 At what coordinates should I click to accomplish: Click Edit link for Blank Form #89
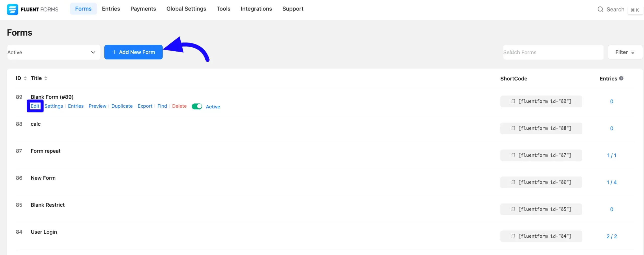(x=35, y=106)
